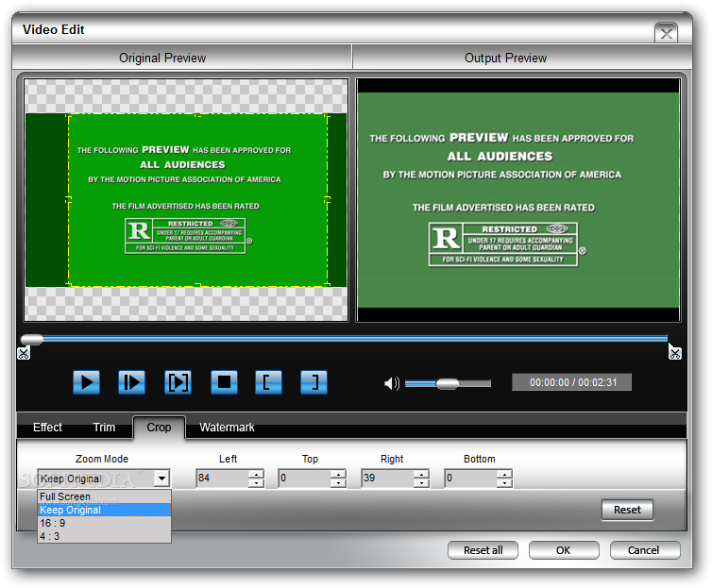
Task: Close the Video Edit dialog
Action: tap(666, 34)
